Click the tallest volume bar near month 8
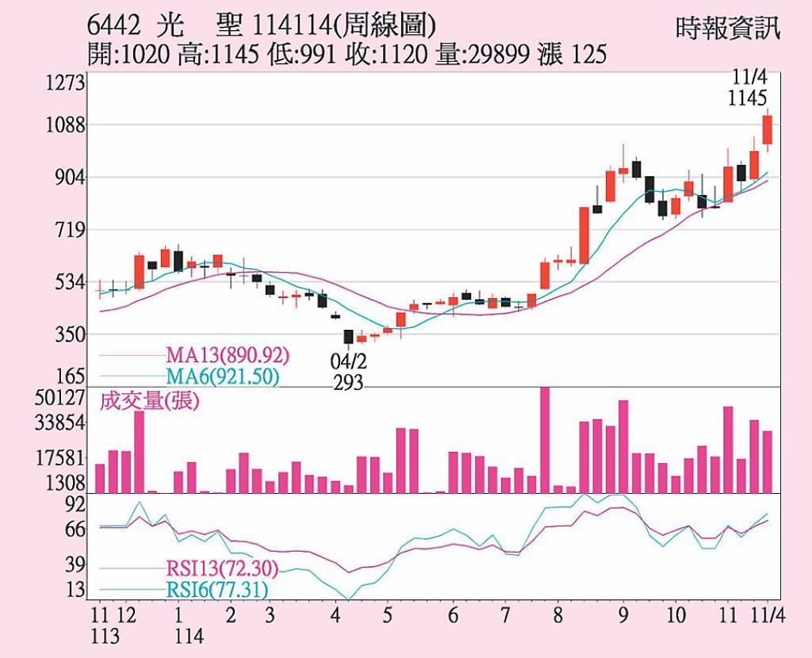Viewport: 812px width, 658px height. 543,436
